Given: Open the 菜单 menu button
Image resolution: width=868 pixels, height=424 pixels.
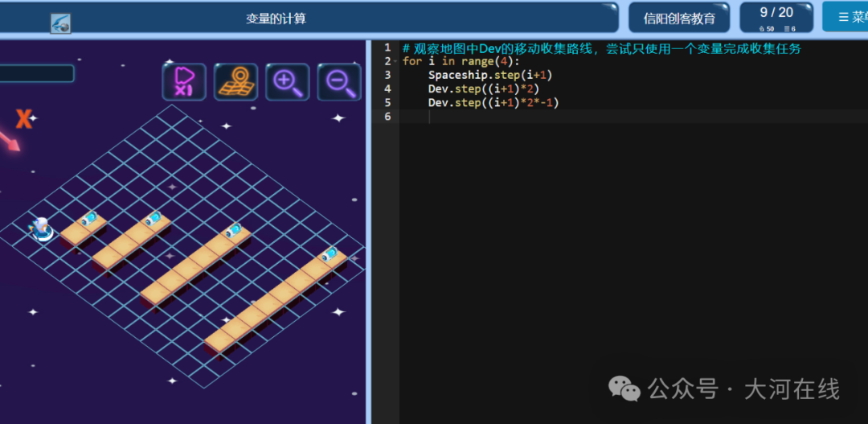Looking at the screenshot, I should tap(845, 17).
